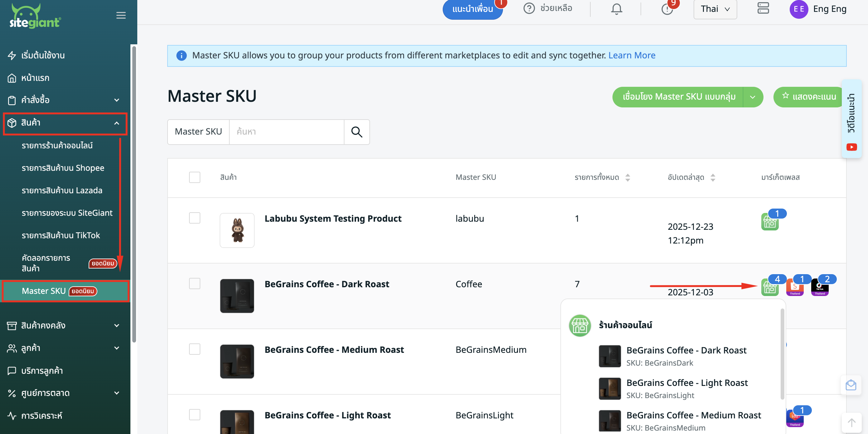
Task: Click the แสดงคะแนน green button
Action: 809,97
